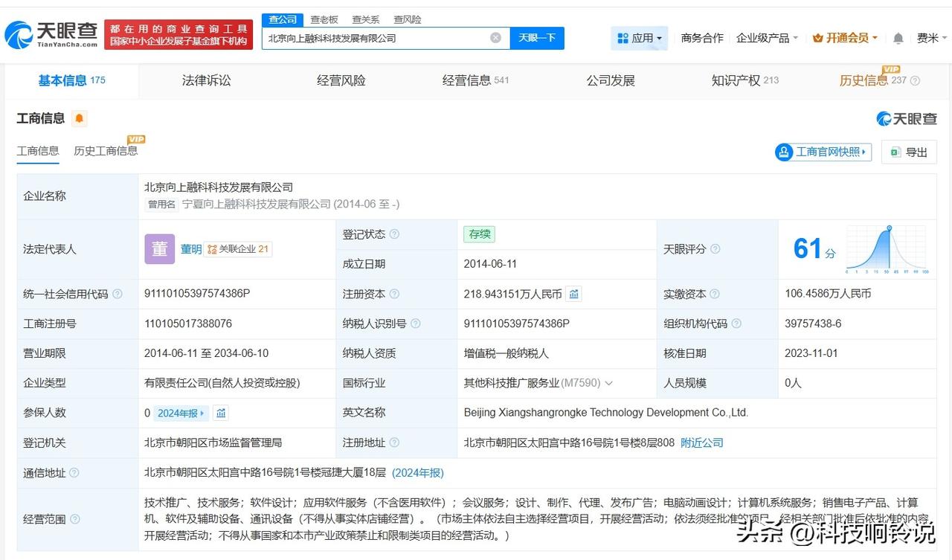The image size is (952, 560).
Task: Click the credit code 91110105397574386P under 统一社会信用代码
Action: (x=197, y=294)
